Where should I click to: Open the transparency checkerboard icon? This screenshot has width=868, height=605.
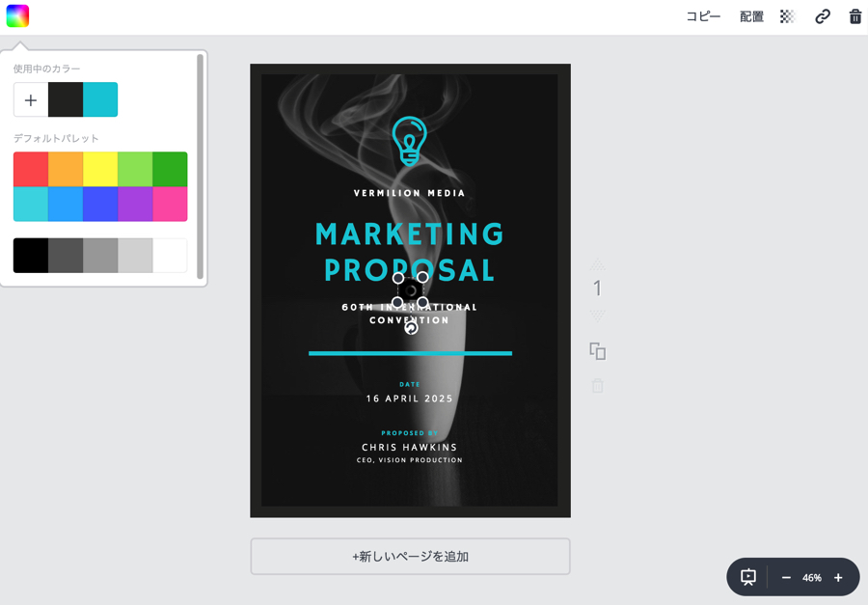point(787,16)
